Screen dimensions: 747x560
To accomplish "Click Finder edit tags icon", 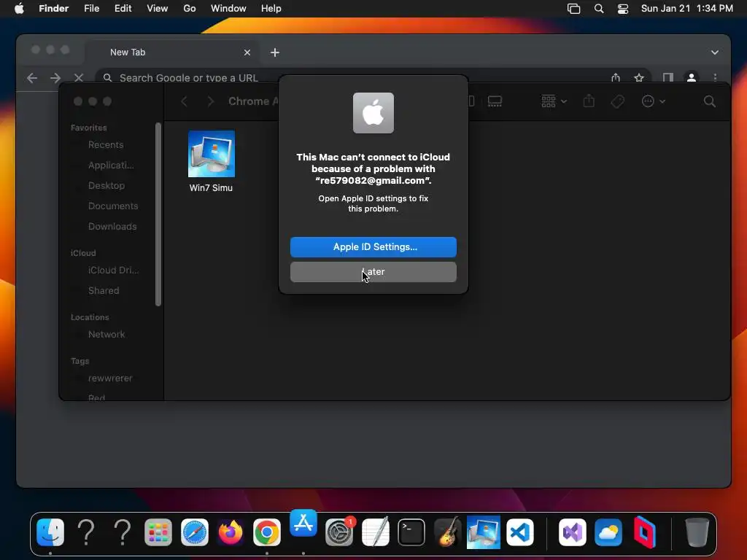I will pyautogui.click(x=617, y=101).
